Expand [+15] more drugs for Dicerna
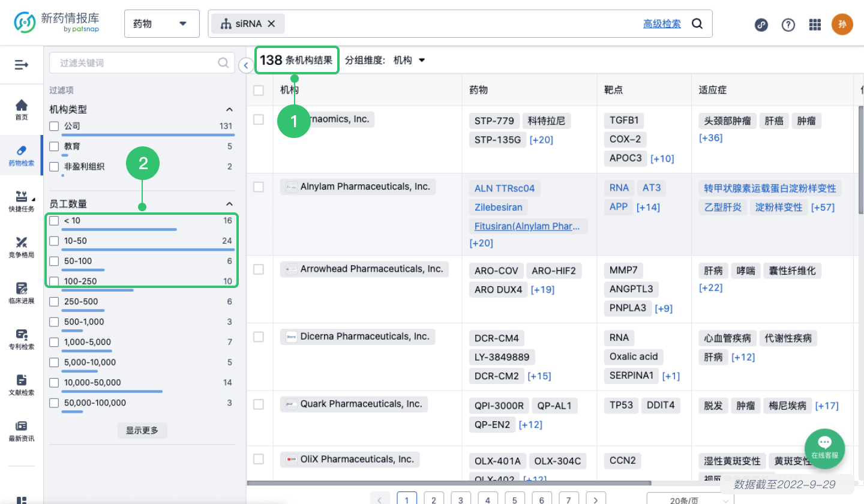This screenshot has height=504, width=864. [539, 376]
